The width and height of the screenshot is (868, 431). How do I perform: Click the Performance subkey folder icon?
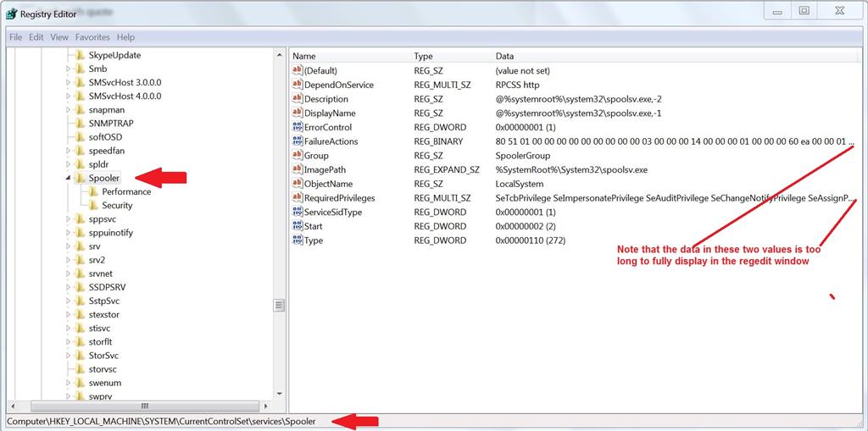click(93, 192)
